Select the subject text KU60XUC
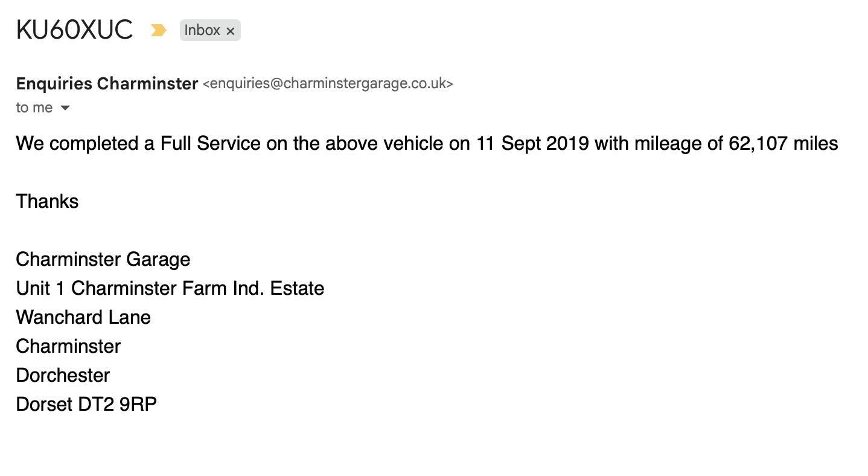 [x=74, y=29]
